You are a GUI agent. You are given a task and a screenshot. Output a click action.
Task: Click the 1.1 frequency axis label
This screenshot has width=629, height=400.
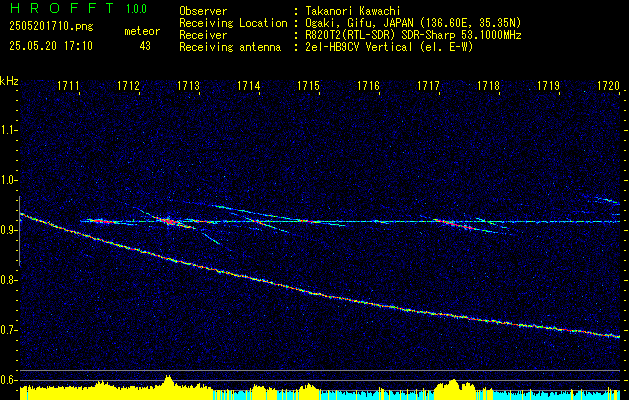[x=8, y=130]
